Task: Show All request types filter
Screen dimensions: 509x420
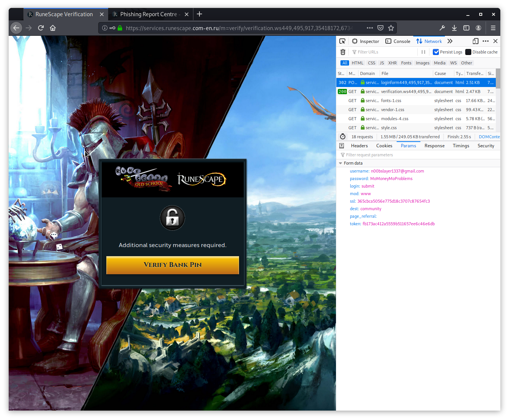Action: (345, 63)
